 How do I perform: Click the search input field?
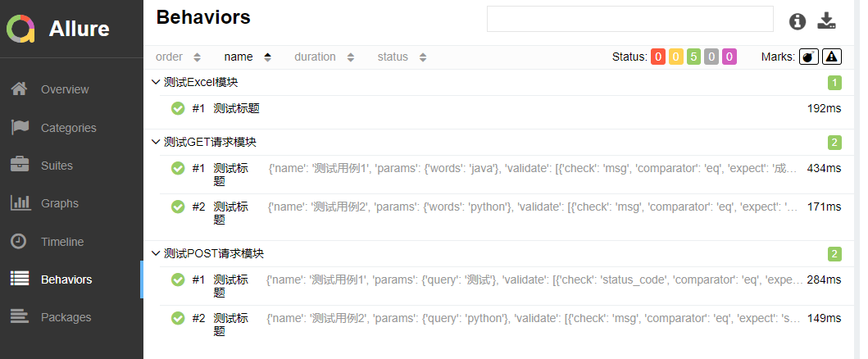pos(630,19)
